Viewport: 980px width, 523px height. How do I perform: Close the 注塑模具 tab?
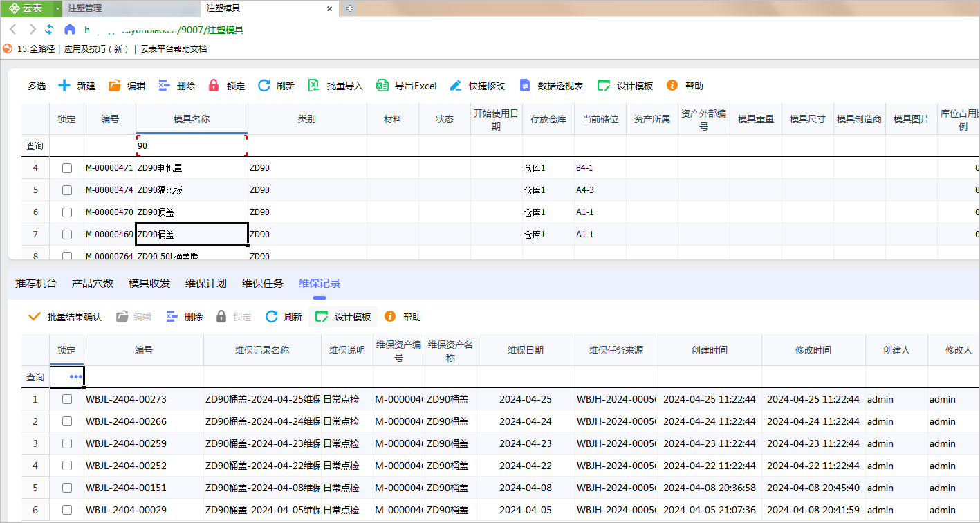[330, 9]
